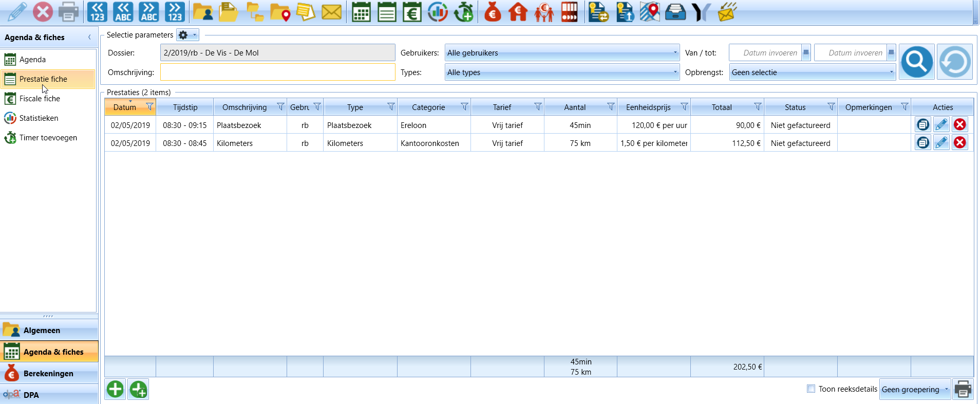Open the statistics chart toolbar icon
Viewport: 980px width, 404px height.
click(438, 12)
